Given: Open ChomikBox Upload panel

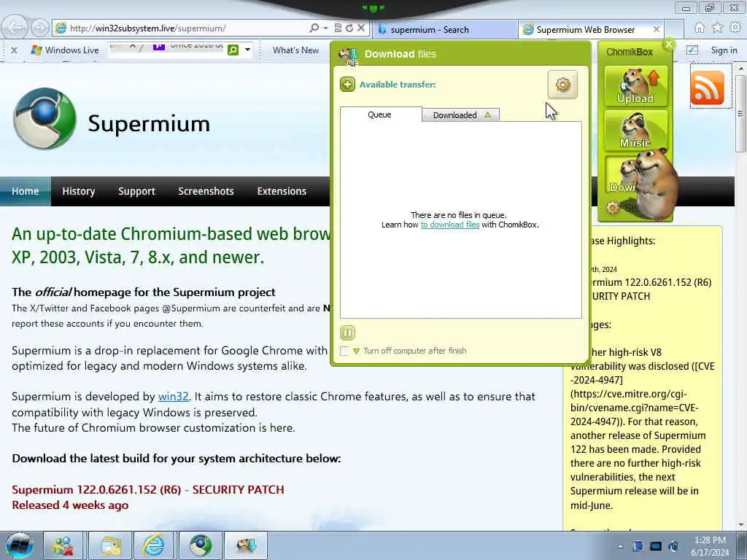Looking at the screenshot, I should [x=635, y=86].
